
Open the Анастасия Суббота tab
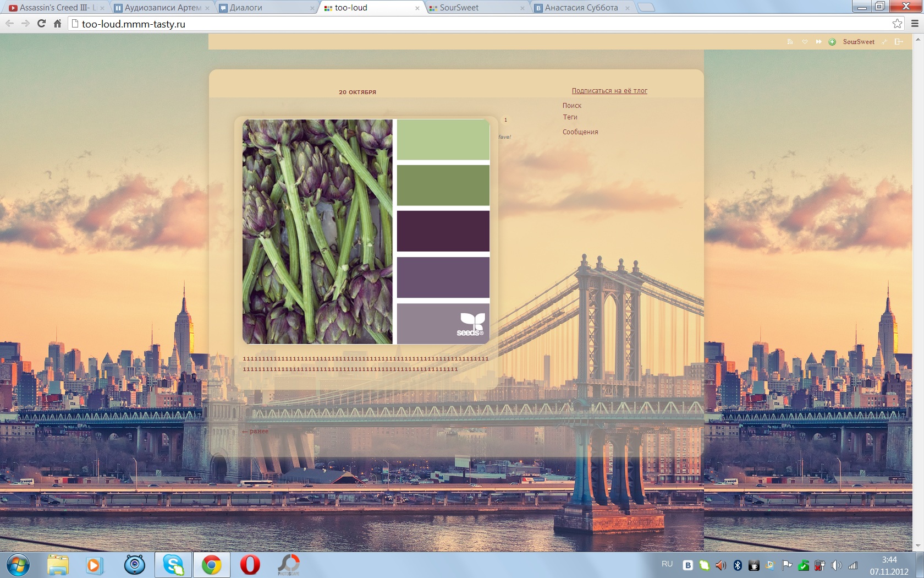(581, 8)
